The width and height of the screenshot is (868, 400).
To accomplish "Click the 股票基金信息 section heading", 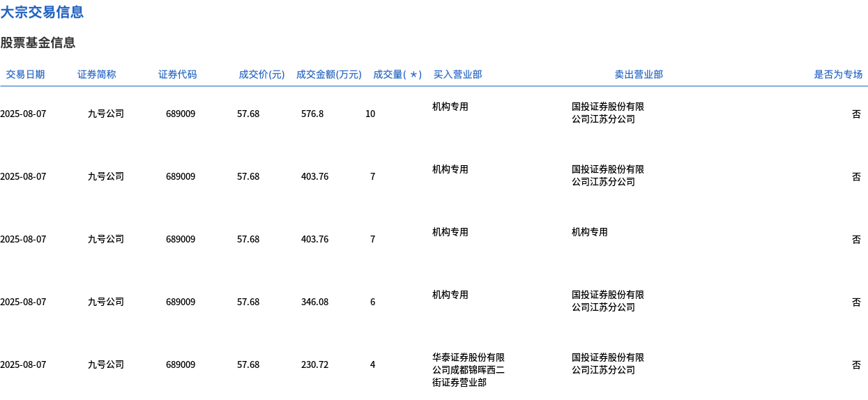I will tap(38, 43).
